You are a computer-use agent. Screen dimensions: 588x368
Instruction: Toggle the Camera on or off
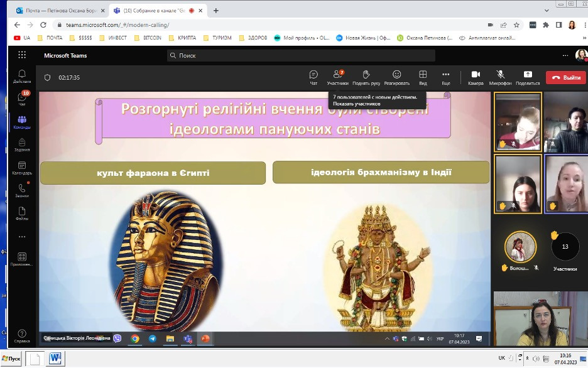pos(476,78)
